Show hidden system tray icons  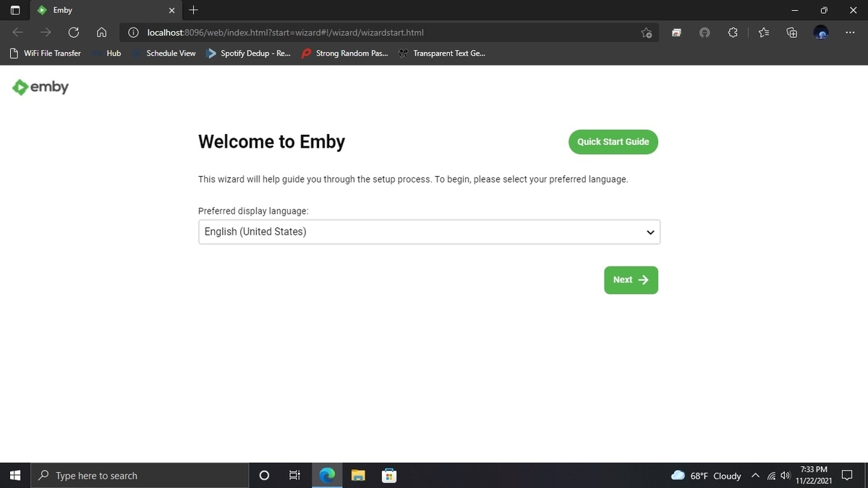[755, 476]
